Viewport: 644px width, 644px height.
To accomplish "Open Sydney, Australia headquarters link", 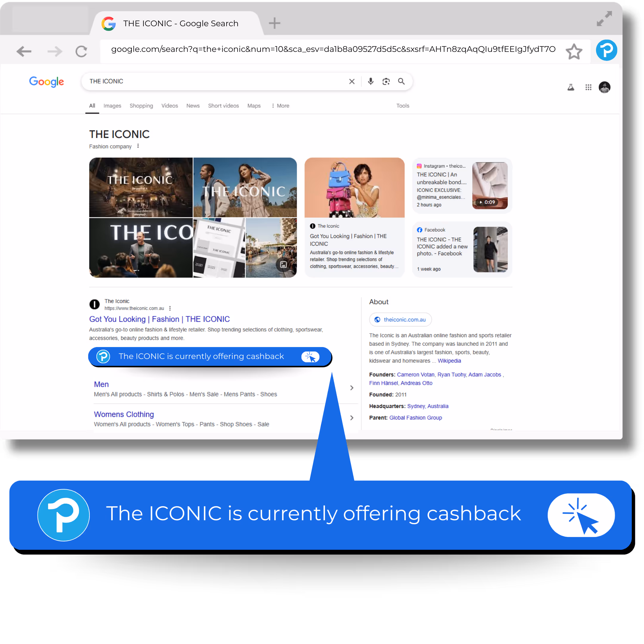I will [x=428, y=406].
